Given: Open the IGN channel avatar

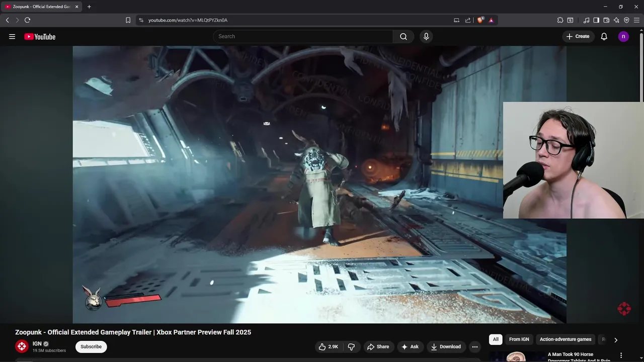Looking at the screenshot, I should (x=22, y=346).
